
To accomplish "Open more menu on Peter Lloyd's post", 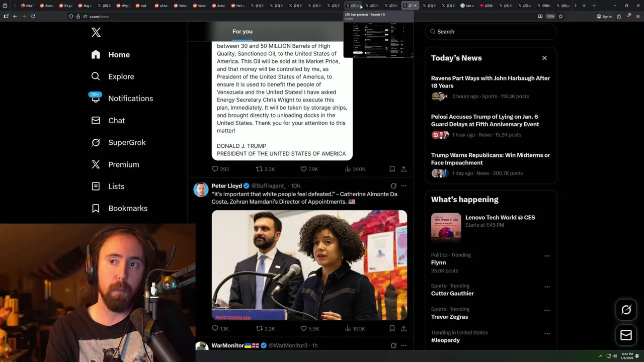I will point(404,186).
